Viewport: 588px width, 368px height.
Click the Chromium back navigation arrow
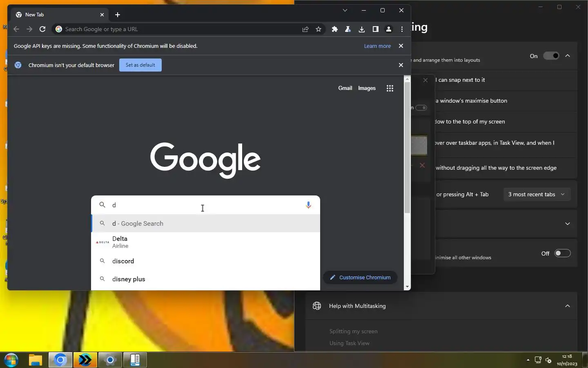(16, 29)
